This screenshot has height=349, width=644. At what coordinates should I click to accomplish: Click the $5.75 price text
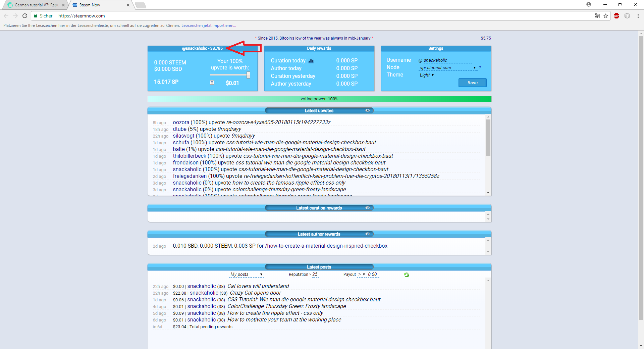486,38
